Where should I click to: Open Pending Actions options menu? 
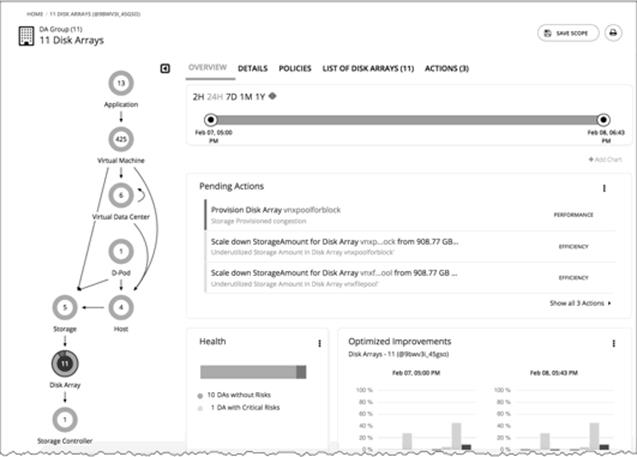click(x=604, y=188)
